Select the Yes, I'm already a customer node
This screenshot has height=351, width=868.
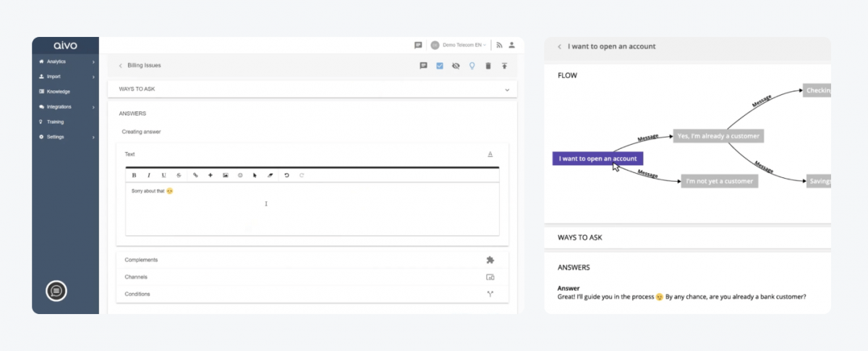(x=718, y=135)
